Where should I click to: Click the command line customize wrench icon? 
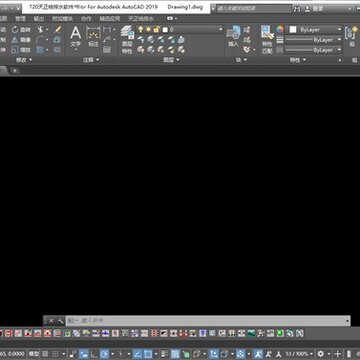tap(60, 321)
